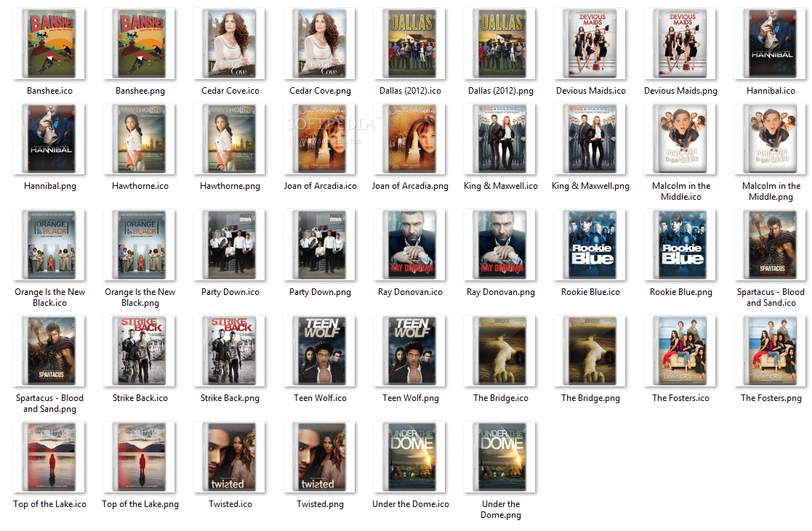Screen dimensions: 812x531
Task: Select the Hawthorne.png icon
Action: tap(230, 139)
